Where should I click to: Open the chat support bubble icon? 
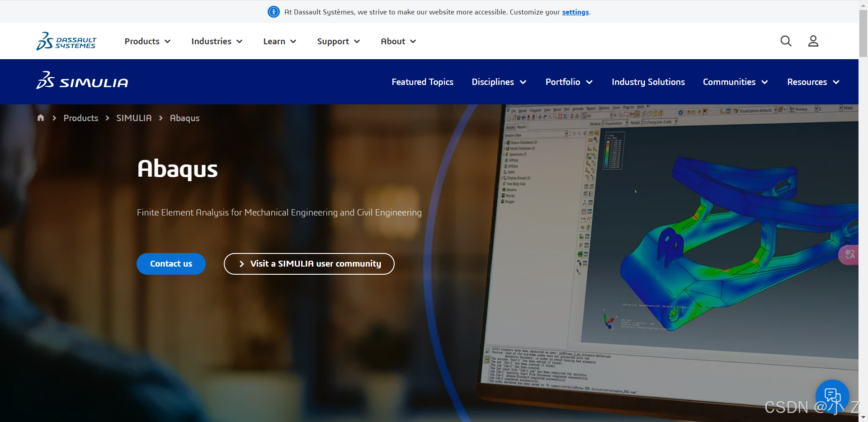[832, 396]
